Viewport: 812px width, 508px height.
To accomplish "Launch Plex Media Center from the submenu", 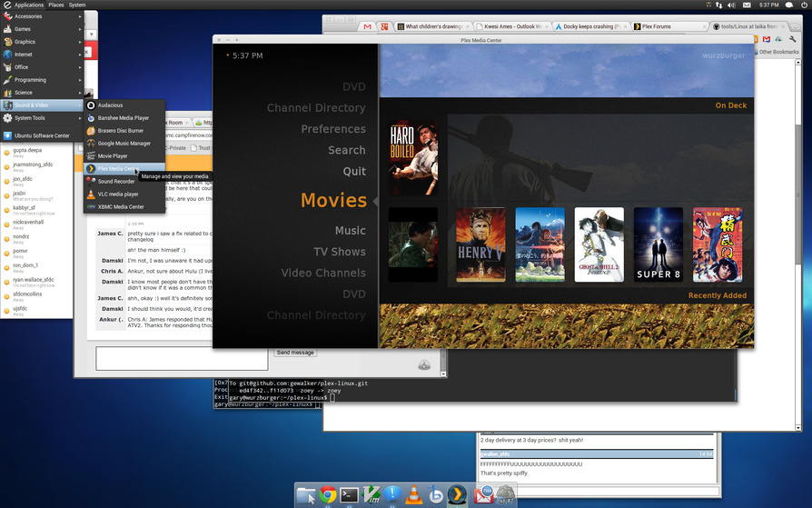I will pyautogui.click(x=124, y=168).
